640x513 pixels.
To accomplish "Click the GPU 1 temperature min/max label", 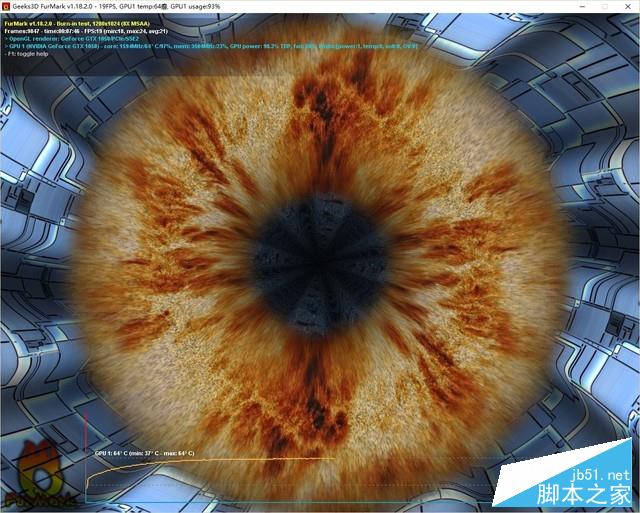I will pyautogui.click(x=145, y=453).
